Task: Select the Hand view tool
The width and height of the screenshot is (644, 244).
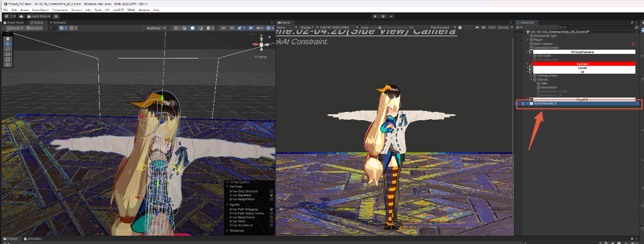Action: click(x=8, y=39)
